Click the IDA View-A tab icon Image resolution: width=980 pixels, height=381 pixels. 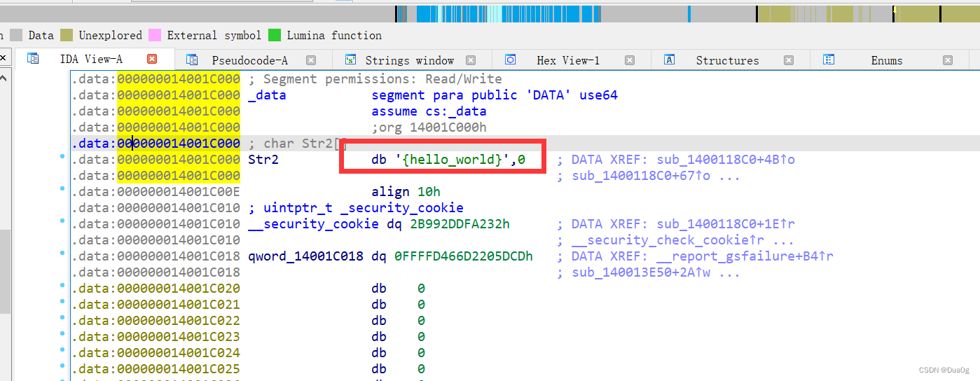pos(33,60)
